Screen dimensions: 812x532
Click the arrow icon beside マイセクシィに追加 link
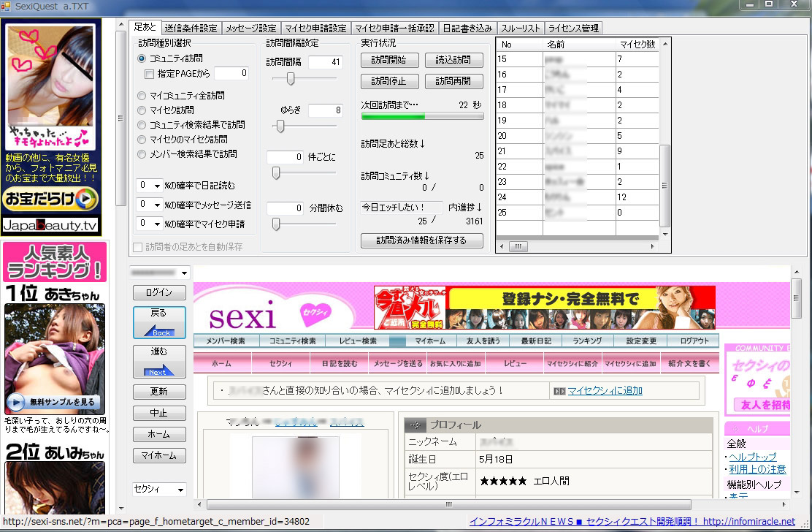tap(559, 391)
